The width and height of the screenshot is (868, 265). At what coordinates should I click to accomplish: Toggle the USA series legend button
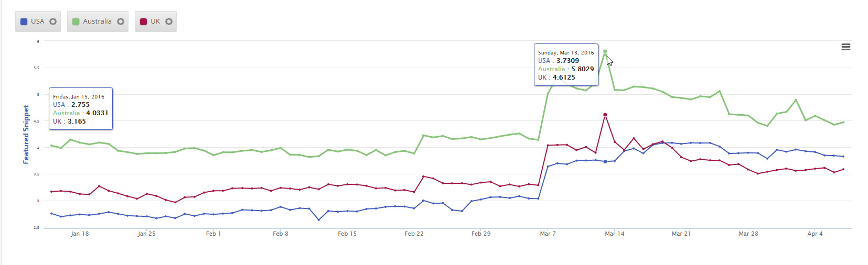pos(37,21)
